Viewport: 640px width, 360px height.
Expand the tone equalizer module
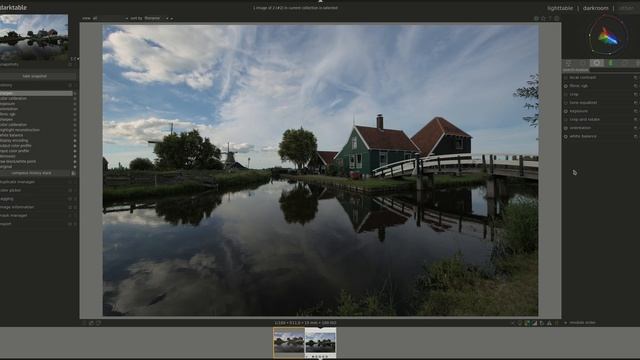(583, 103)
